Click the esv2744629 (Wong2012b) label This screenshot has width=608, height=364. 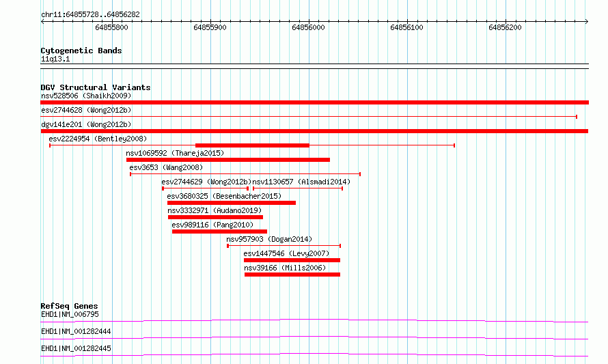(206, 182)
